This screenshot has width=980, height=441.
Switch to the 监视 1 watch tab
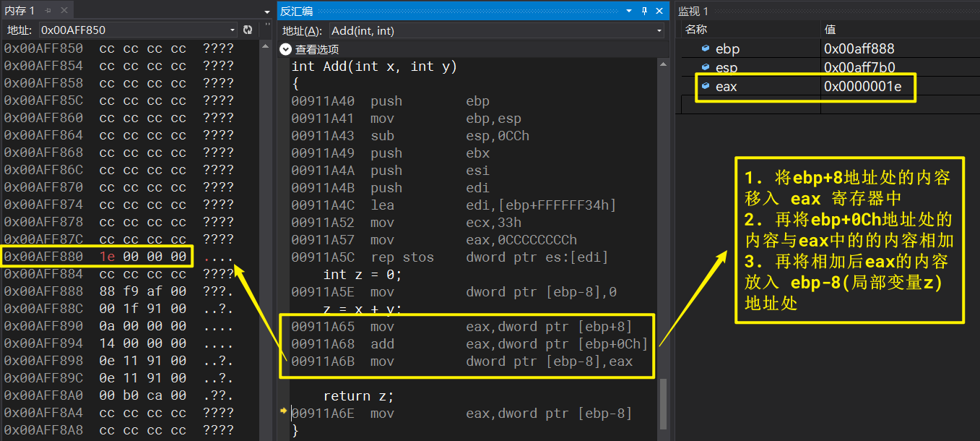pos(693,11)
